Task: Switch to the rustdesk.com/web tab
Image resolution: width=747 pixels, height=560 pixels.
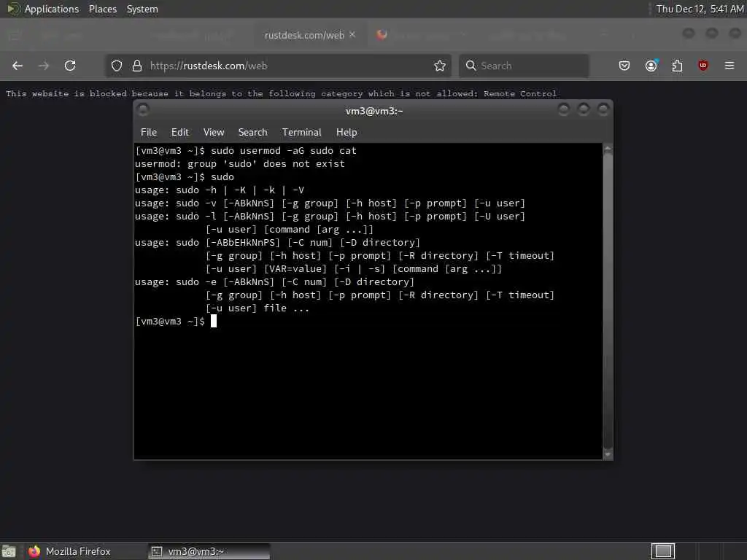Action: click(304, 35)
